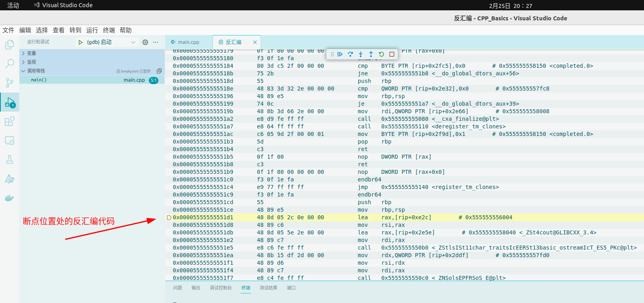Click Visual Studio Code in top bar
This screenshot has height=303, width=644.
pos(63,5)
